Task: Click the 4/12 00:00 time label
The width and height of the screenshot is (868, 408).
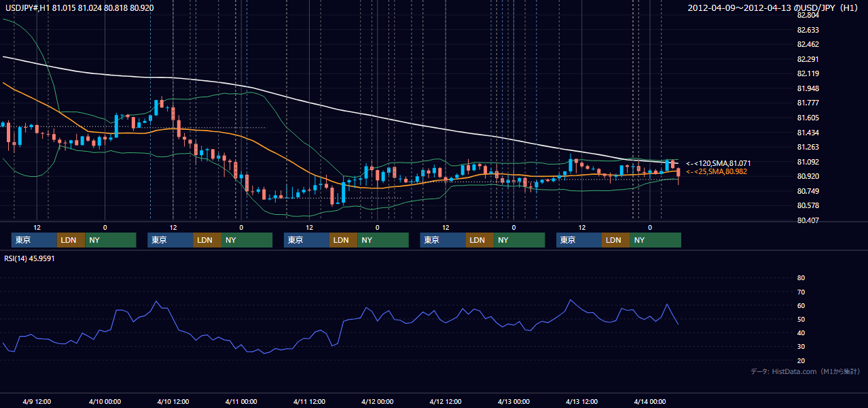Action: click(x=377, y=401)
